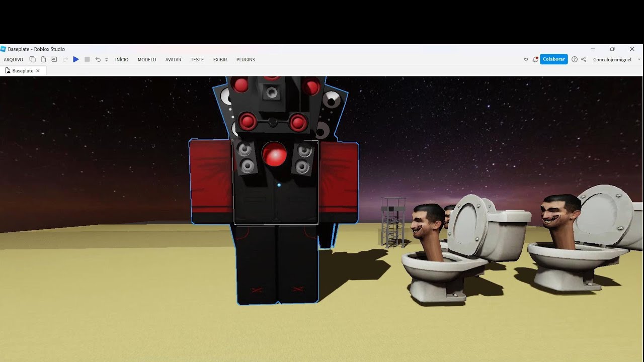The image size is (644, 362).
Task: Switch to the AVATAR ribbon tab
Action: [x=173, y=59]
